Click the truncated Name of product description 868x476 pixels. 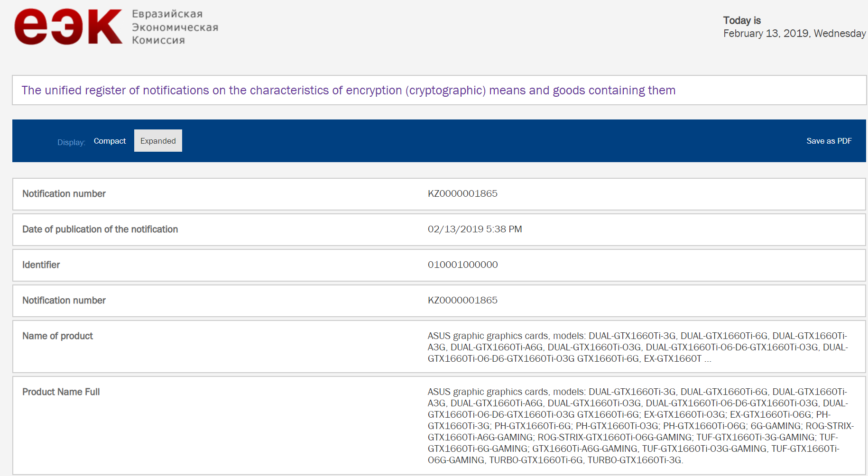(639, 347)
